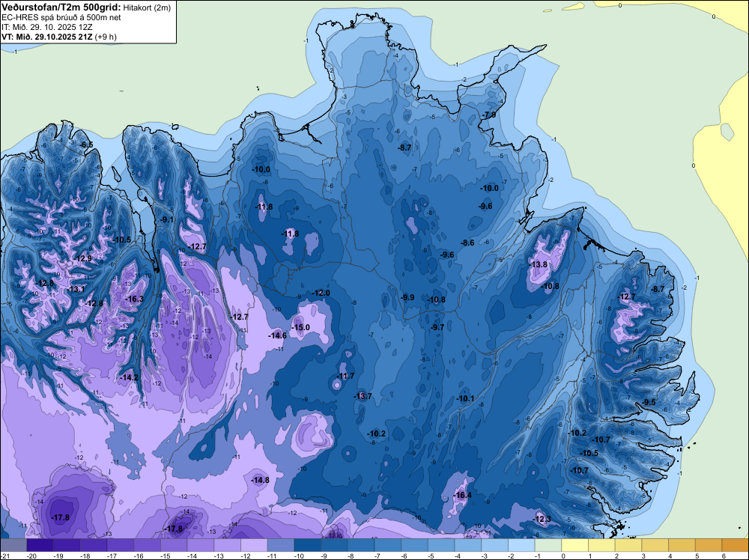Click the '0' legend scale label
Screen dimensions: 749x560
[x=563, y=556]
